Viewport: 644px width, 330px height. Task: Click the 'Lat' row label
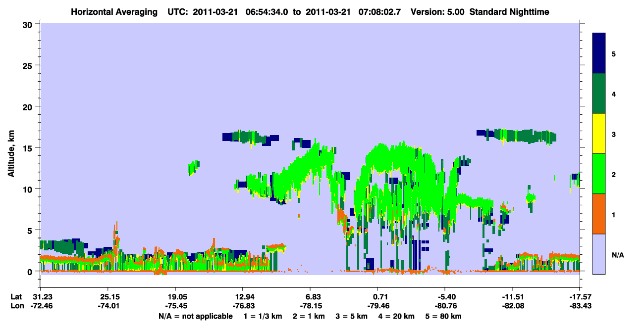click(16, 297)
